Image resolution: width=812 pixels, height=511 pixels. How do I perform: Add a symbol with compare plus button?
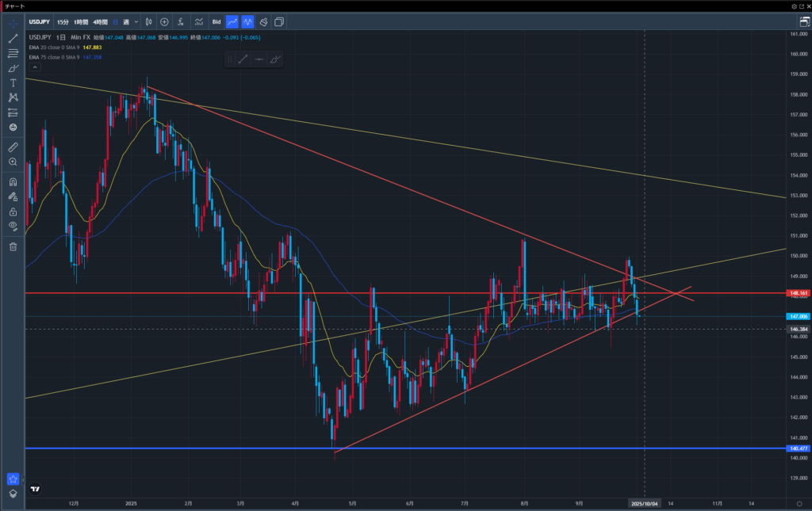pos(164,22)
